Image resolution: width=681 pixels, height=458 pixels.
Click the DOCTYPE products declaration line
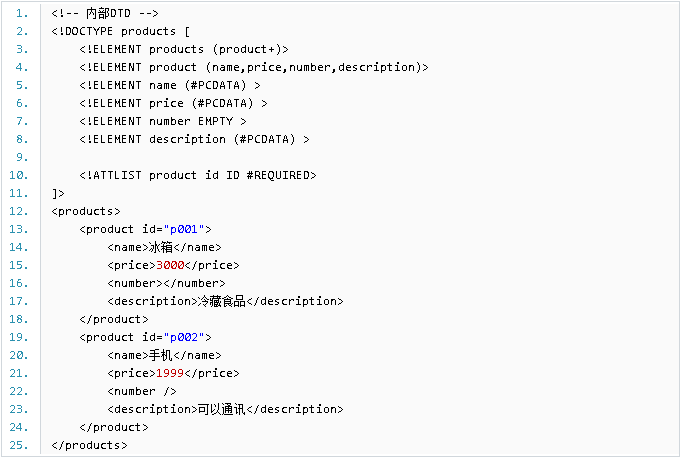tap(120, 32)
